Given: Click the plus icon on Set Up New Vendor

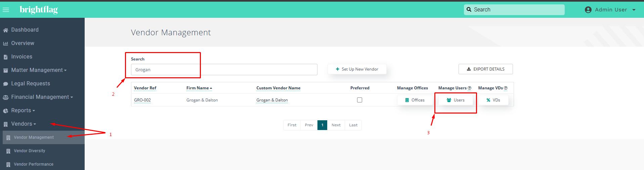Looking at the screenshot, I should click(337, 69).
